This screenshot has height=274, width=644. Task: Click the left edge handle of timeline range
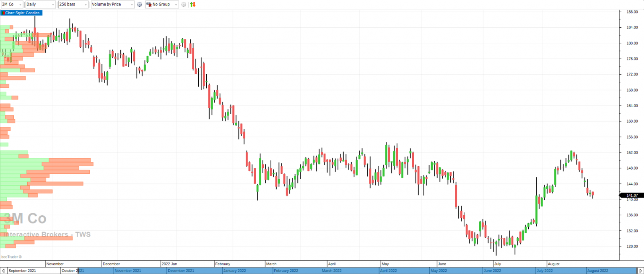[78, 271]
